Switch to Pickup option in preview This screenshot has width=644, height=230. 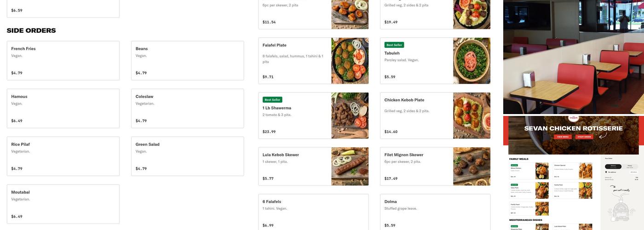[630, 166]
